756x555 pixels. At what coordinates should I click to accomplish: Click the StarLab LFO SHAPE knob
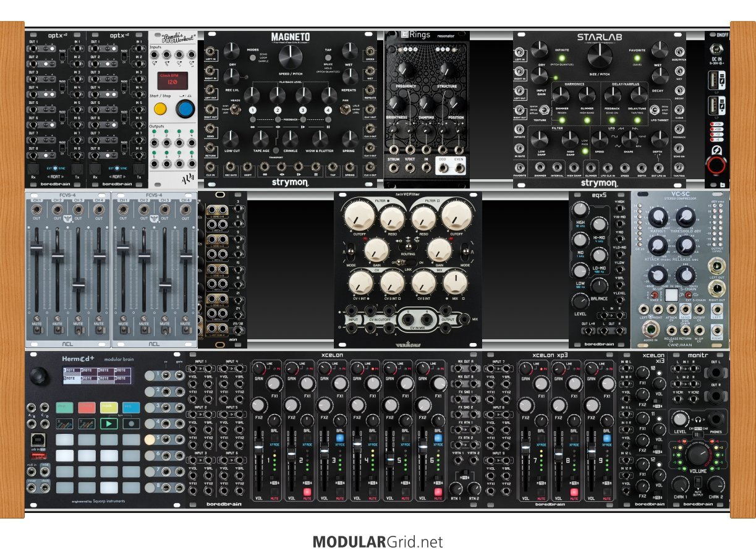629,138
